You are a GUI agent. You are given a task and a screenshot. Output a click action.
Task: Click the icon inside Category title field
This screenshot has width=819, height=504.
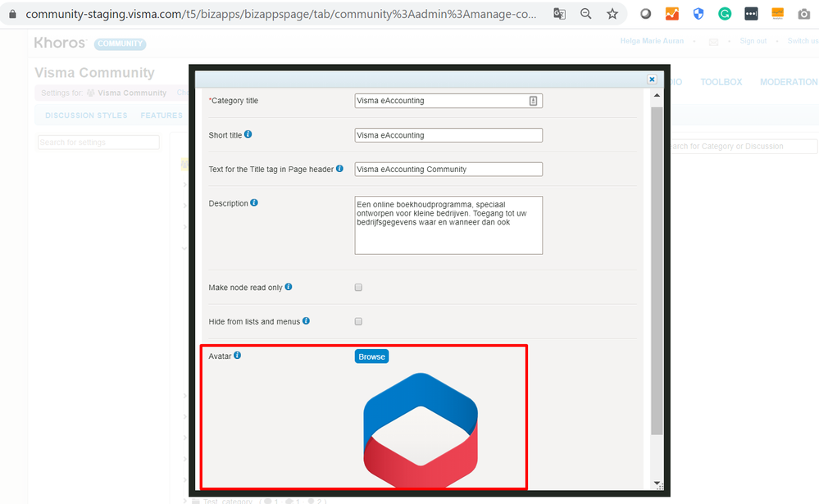click(x=533, y=101)
